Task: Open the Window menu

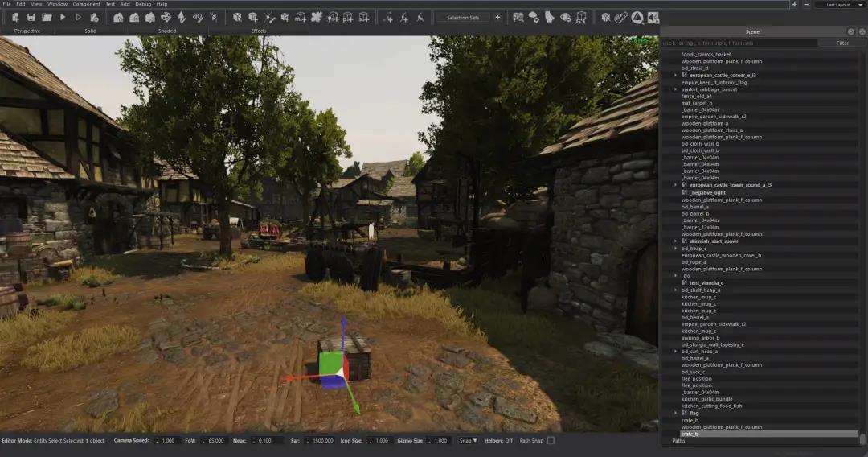Action: (x=57, y=4)
